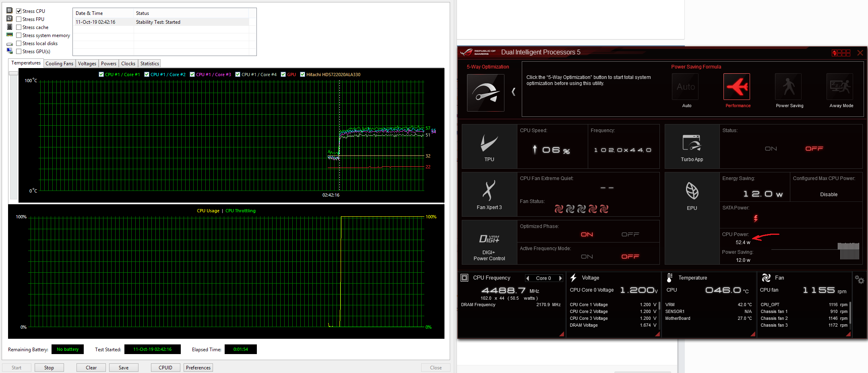Click the Fan monitor icon
The width and height of the screenshot is (868, 373).
766,278
